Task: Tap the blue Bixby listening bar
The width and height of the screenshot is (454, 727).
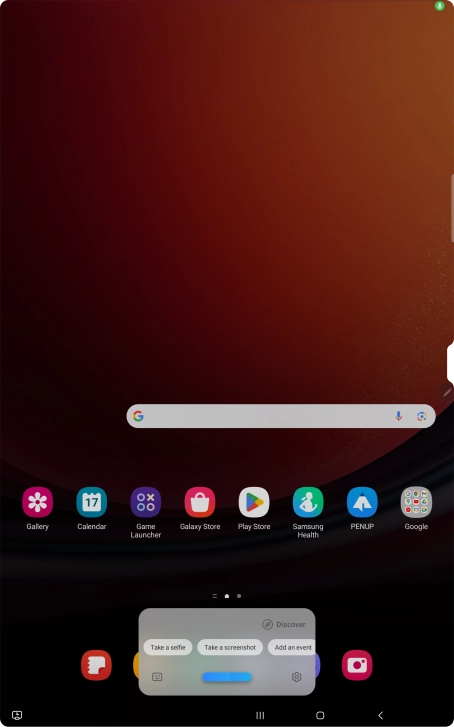Action: [227, 677]
